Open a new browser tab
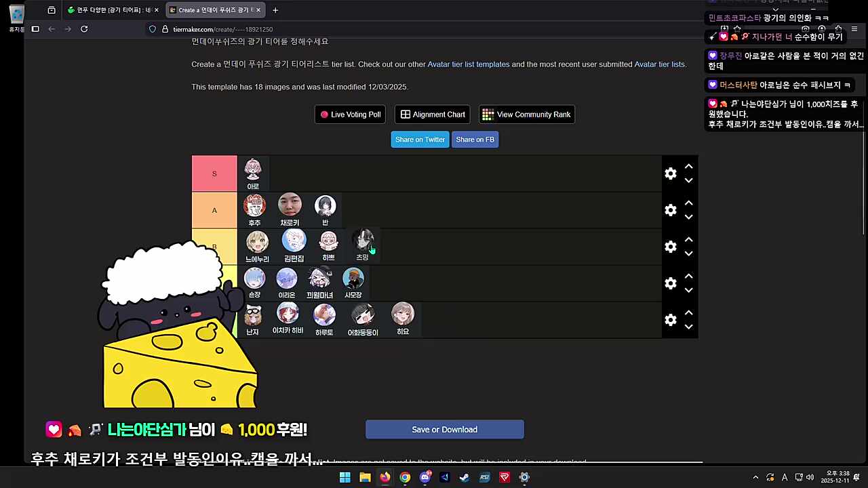Viewport: 868px width, 488px height. (x=275, y=10)
